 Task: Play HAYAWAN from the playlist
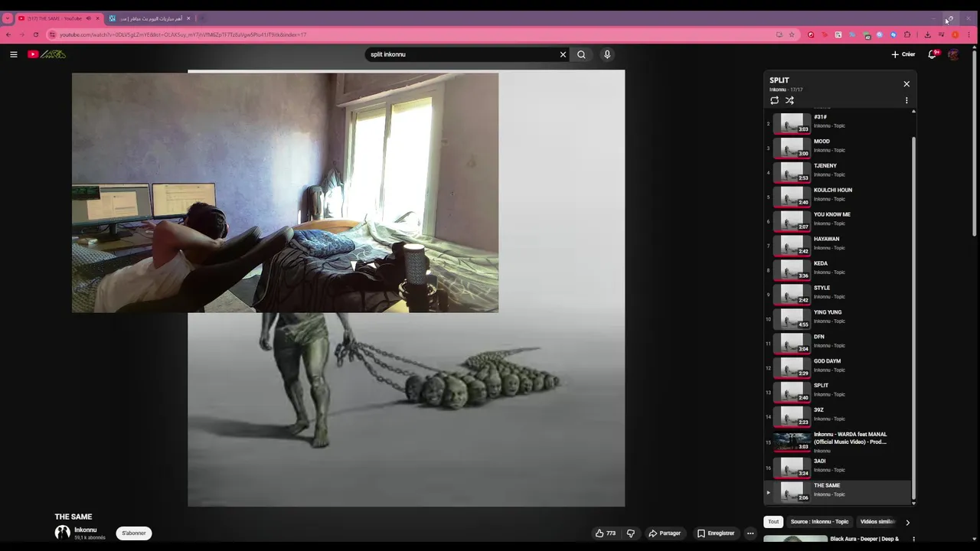coord(838,245)
